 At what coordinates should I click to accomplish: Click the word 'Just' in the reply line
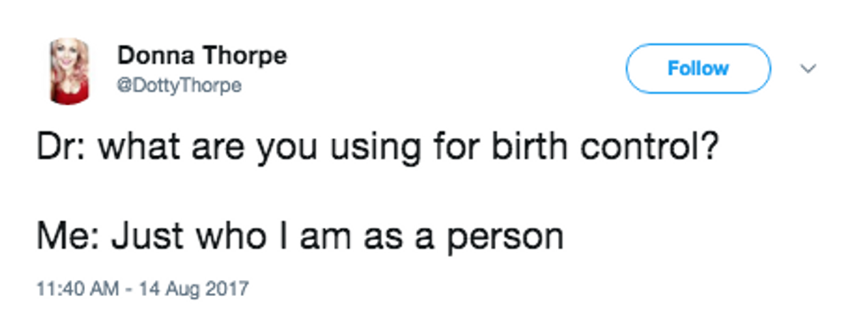pos(147,236)
